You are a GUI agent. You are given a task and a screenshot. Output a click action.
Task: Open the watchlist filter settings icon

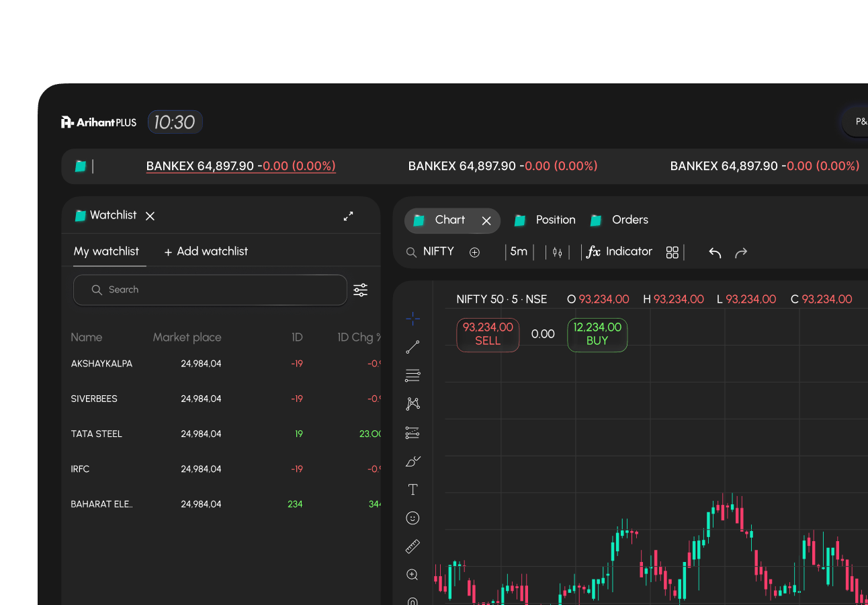361,290
